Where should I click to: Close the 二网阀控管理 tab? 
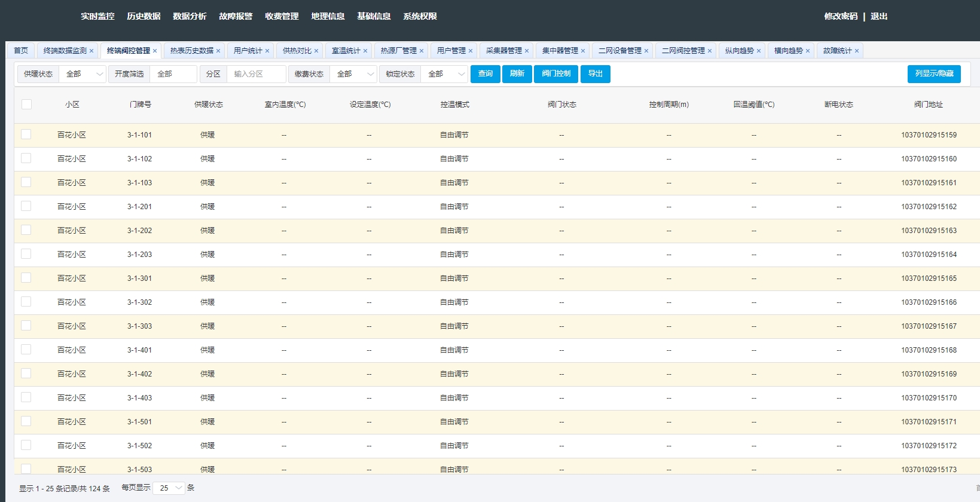(710, 51)
